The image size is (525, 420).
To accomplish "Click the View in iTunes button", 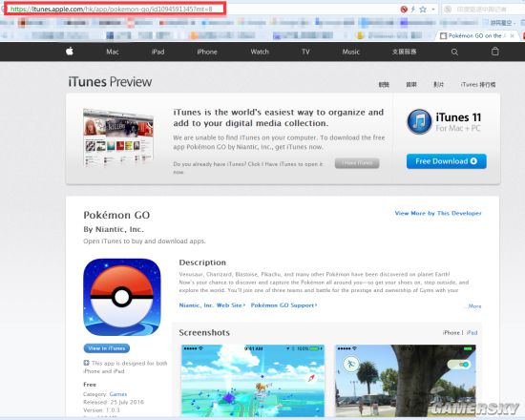I will pos(107,348).
